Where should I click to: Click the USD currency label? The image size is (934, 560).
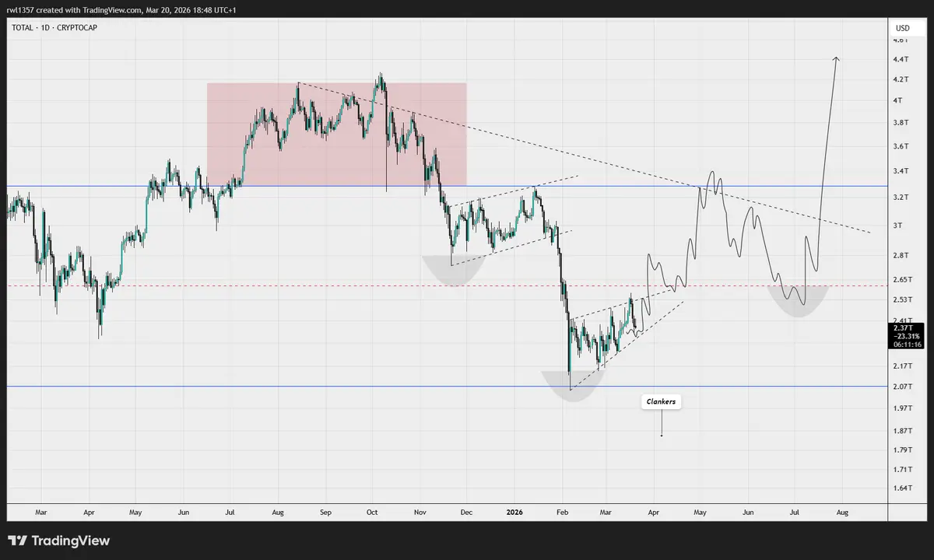[x=903, y=28]
